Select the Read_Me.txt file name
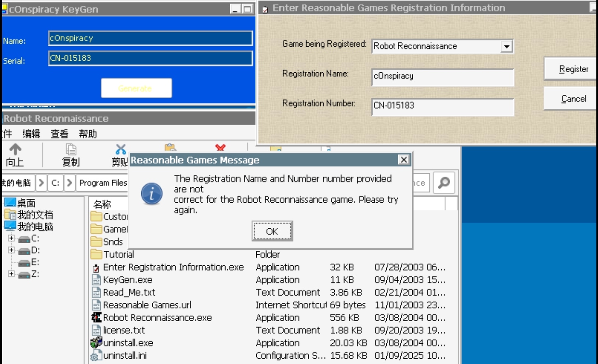 point(129,293)
